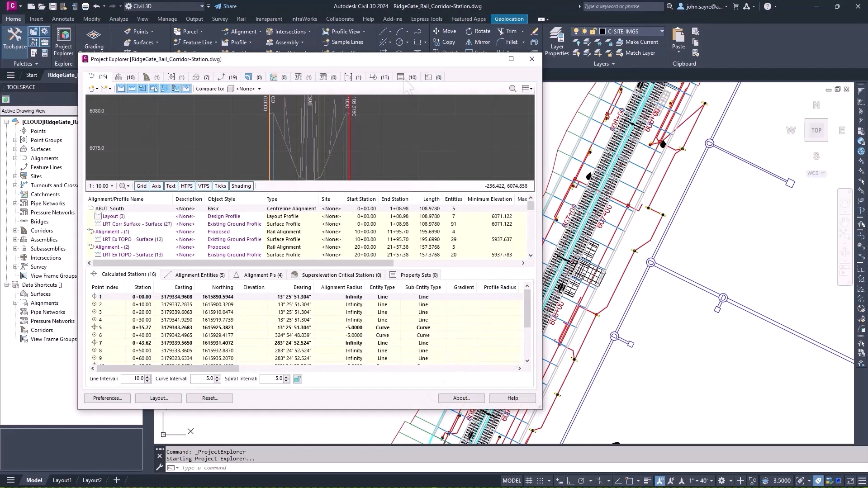Expand the Alignments node in Toolspace tree
Screen dimensions: 868x488
15,158
